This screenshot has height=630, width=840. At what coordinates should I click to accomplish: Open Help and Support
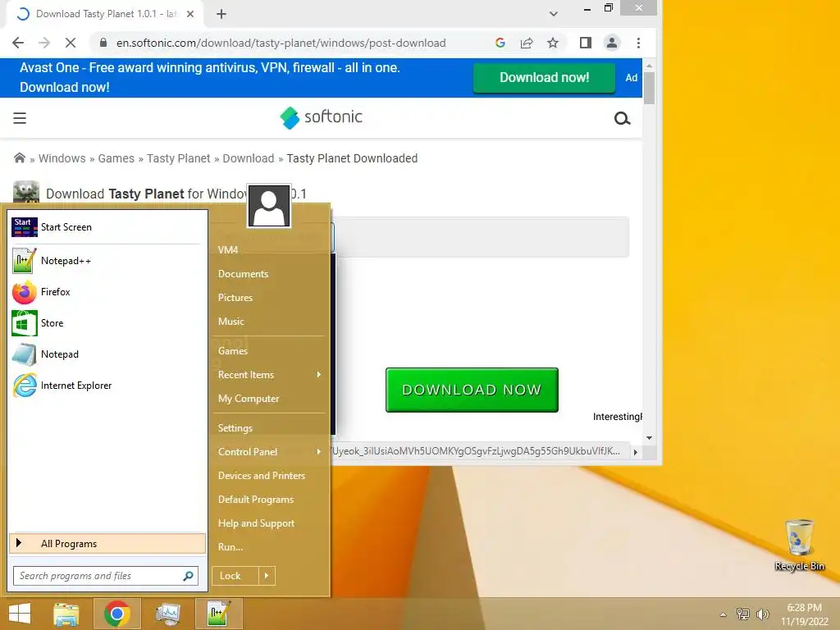click(x=256, y=523)
